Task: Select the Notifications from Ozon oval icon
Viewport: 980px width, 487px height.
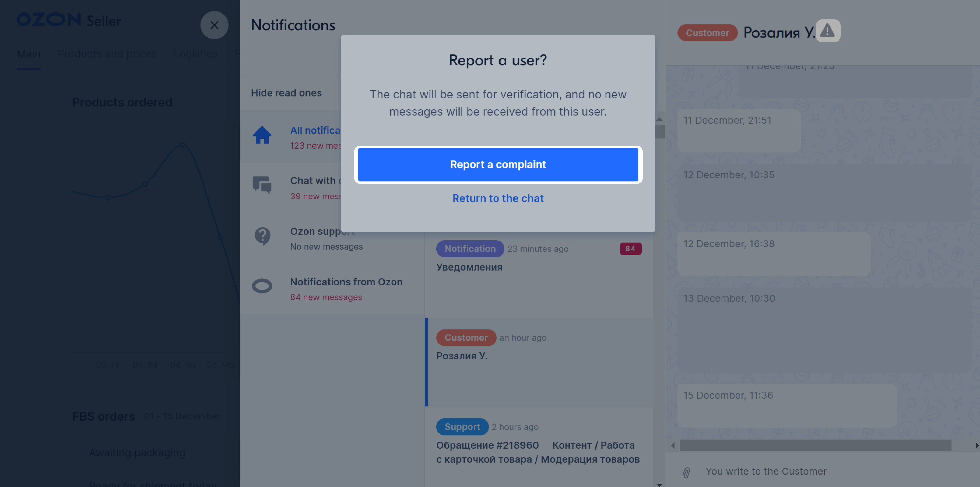Action: 262,286
